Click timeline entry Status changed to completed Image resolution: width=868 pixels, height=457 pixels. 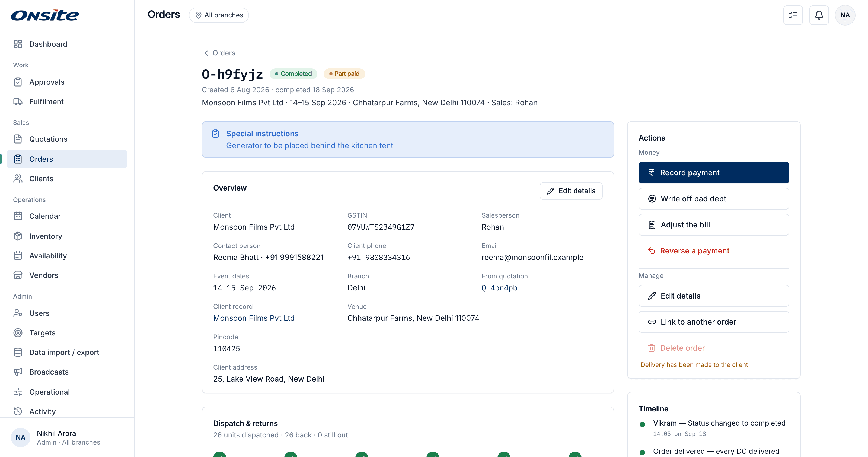tap(719, 423)
